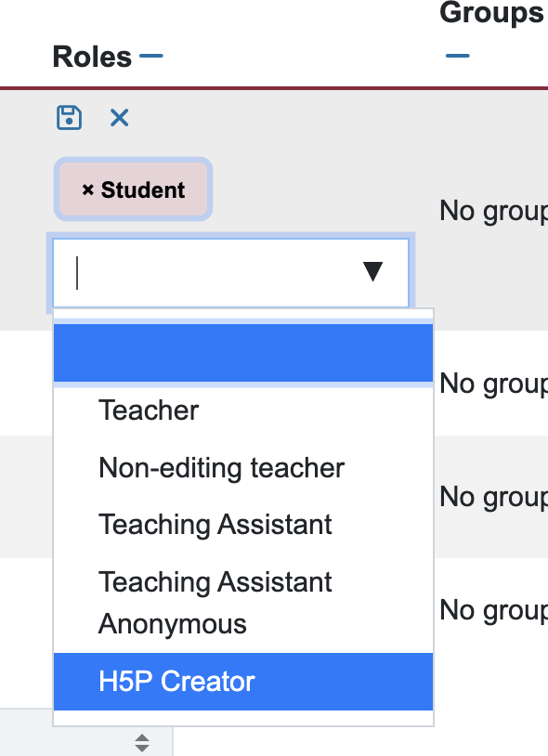Collapse the Roles column with its dash
The width and height of the screenshot is (548, 756).
point(150,56)
